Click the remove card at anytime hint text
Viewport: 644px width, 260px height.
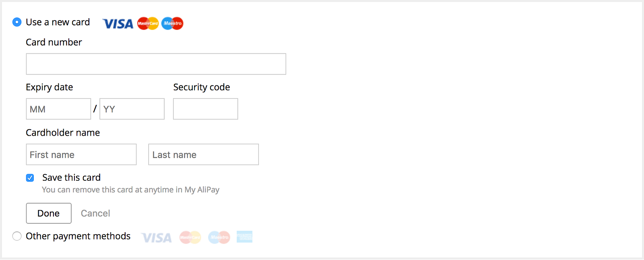(x=130, y=190)
